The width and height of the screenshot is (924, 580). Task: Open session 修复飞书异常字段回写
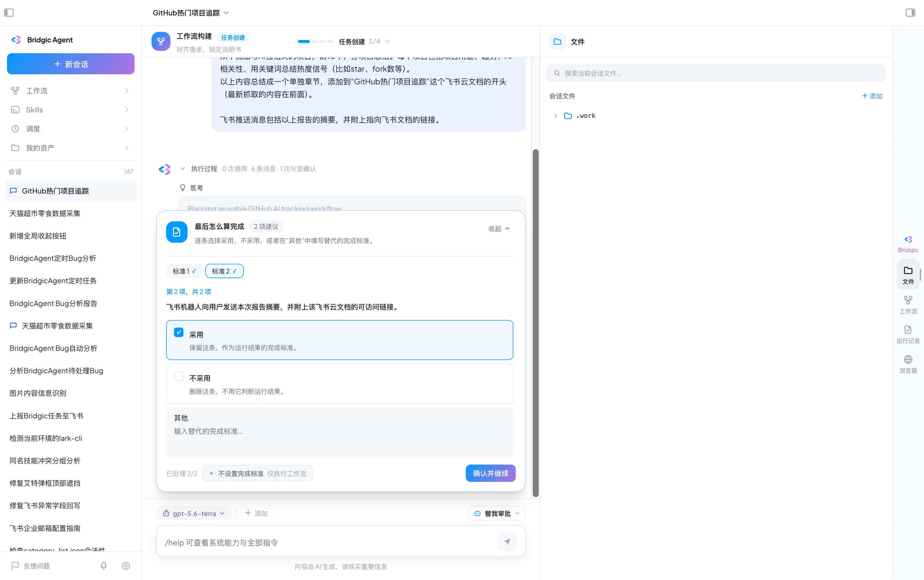71,506
